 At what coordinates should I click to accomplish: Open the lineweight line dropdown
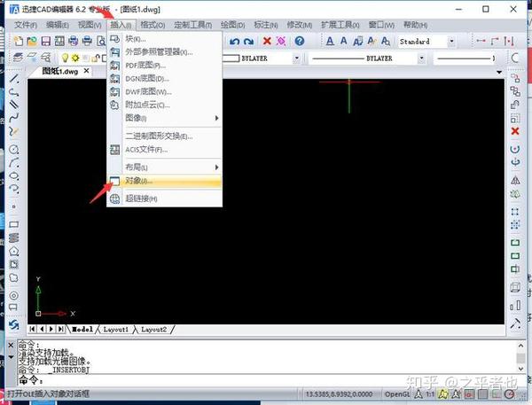pos(465,58)
